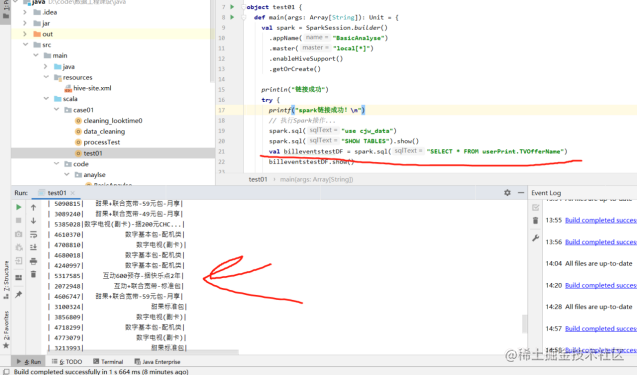Screen dimensions: 637x375
Task: Collapse the scala folder
Action: click(46, 99)
